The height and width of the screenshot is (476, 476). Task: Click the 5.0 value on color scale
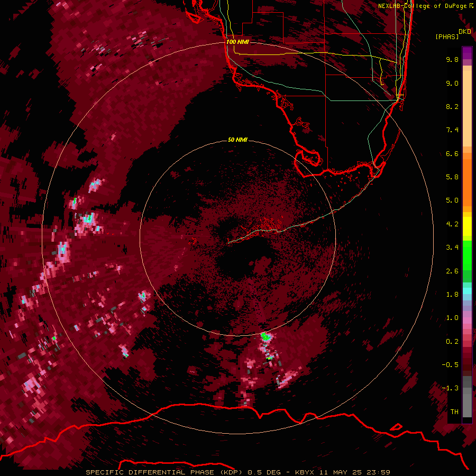(x=452, y=200)
